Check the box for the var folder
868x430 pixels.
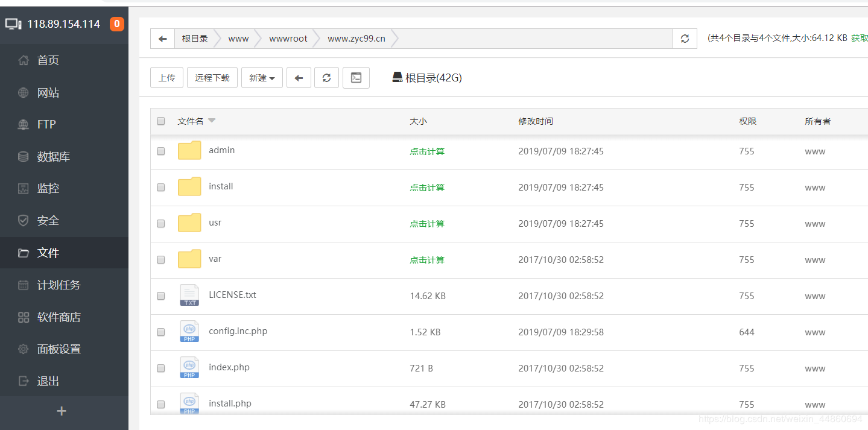(161, 260)
